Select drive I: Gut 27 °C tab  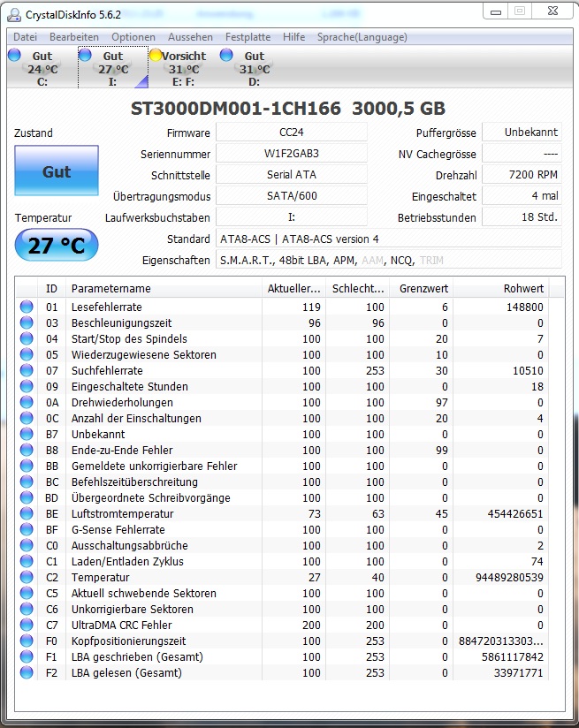(x=113, y=68)
